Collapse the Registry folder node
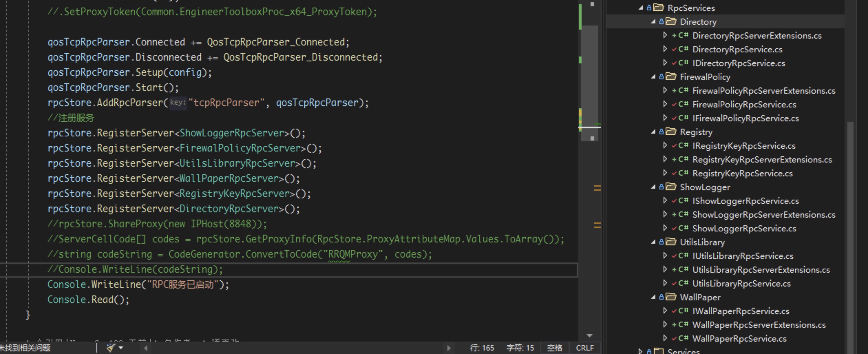The height and width of the screenshot is (354, 868). (653, 132)
